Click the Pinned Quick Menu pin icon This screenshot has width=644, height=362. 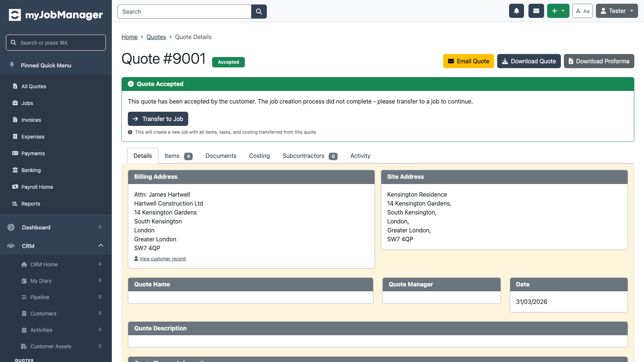pos(12,65)
